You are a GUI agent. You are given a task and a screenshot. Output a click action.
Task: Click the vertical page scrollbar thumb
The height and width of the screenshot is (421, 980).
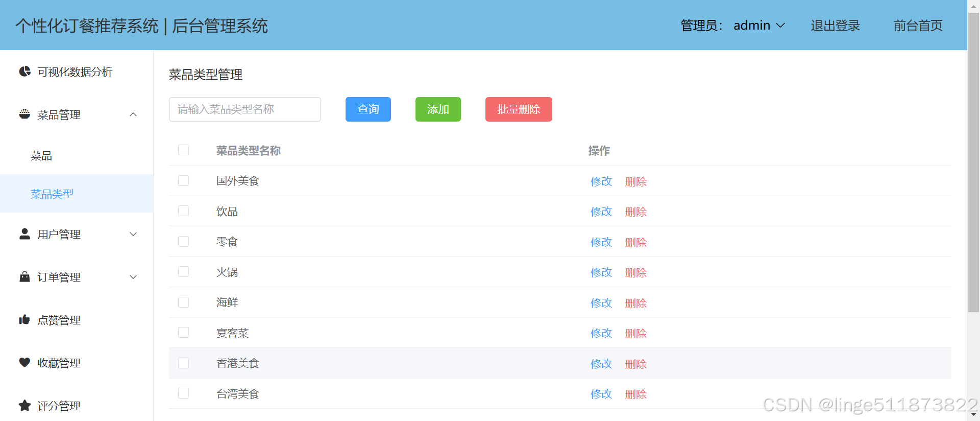click(x=973, y=162)
